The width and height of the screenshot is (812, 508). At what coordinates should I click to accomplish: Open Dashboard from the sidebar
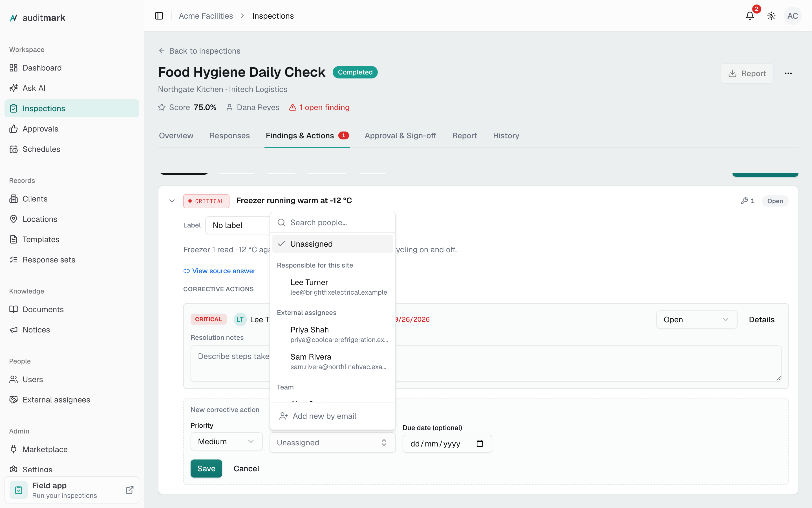coord(72,68)
